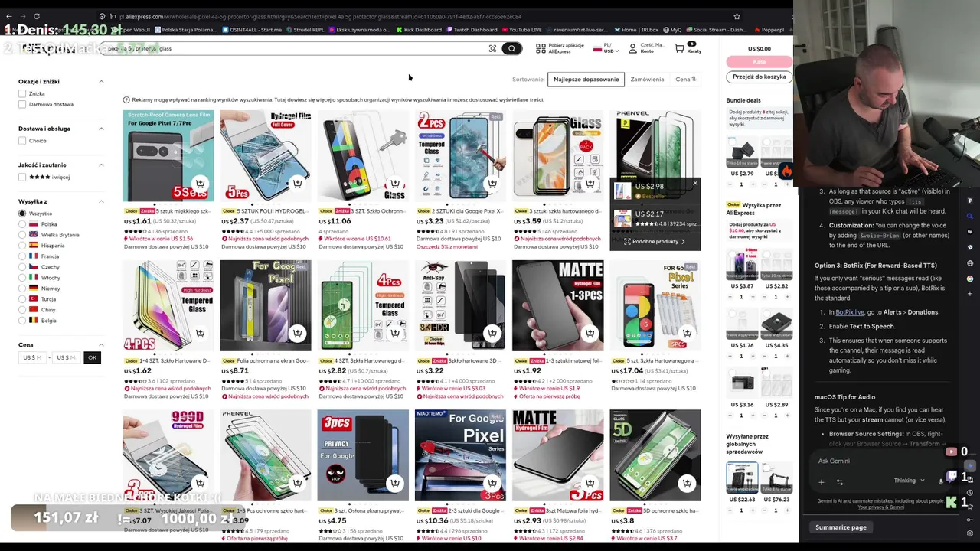Click the OK price filter button
The width and height of the screenshot is (980, 551).
pos(92,357)
